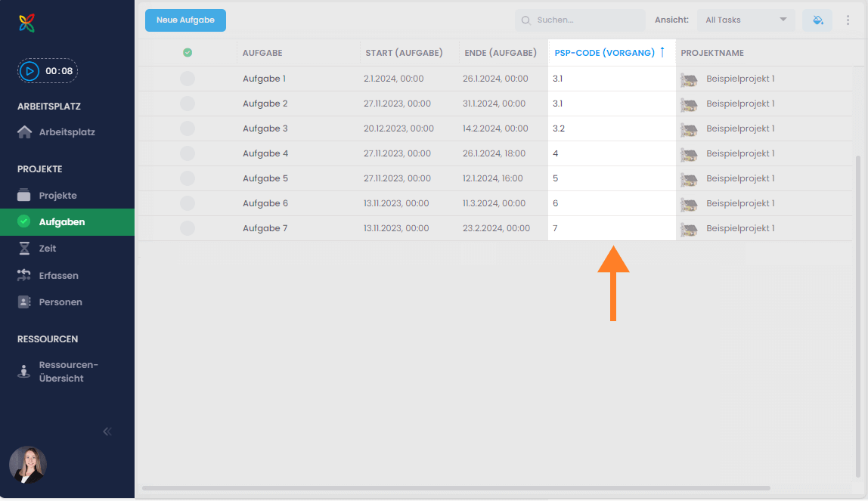Select Aufgaben in sidebar
This screenshot has width=868, height=501.
67,221
